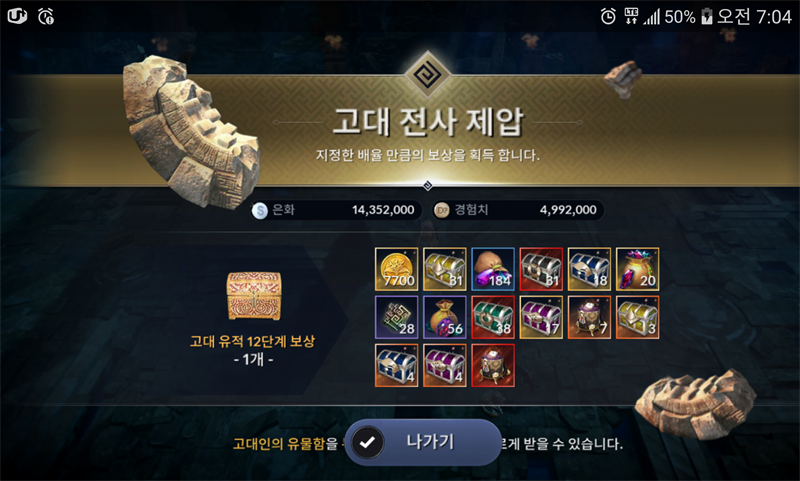The image size is (800, 481).
Task: Tap the 은화 silver coin icon
Action: pos(260,210)
